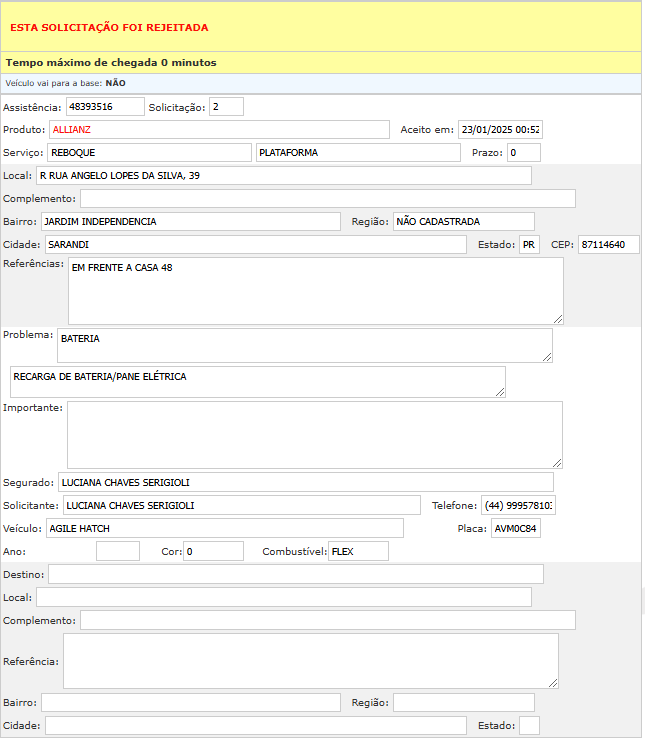This screenshot has width=645, height=754.
Task: Click the Região field showing NÃO CADASTRADA
Action: point(463,221)
